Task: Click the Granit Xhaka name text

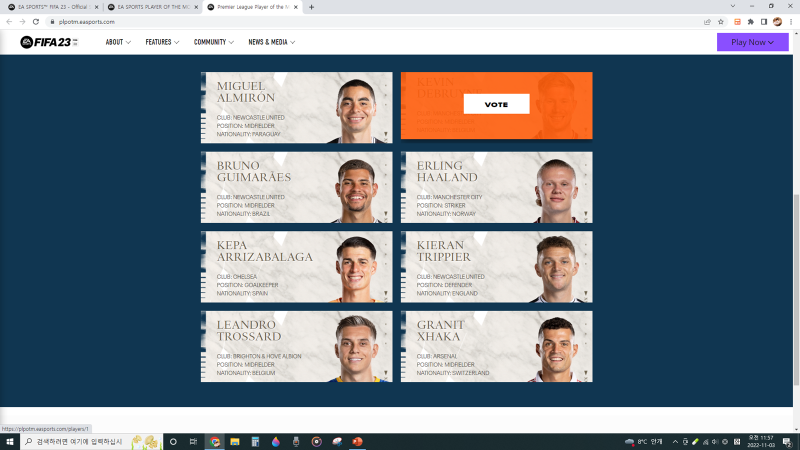Action: tap(441, 331)
